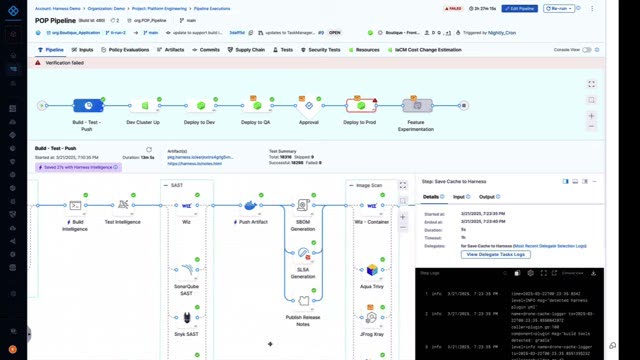The width and height of the screenshot is (640, 360).
Task: Open the Publish Release Notes step
Action: point(303,301)
